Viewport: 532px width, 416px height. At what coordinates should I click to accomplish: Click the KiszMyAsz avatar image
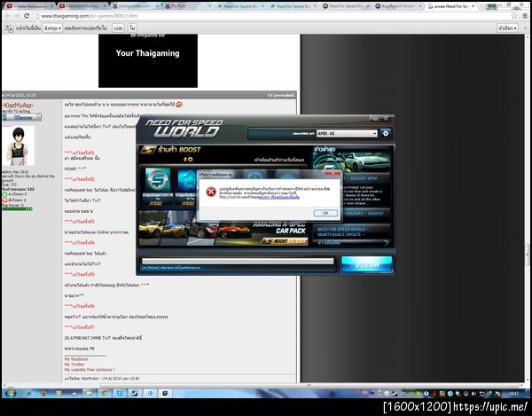(19, 145)
